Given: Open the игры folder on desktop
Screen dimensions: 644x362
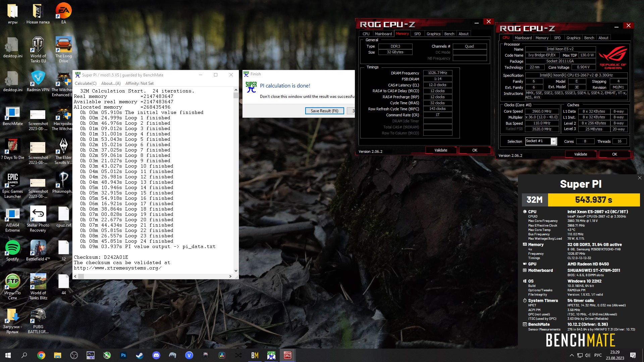Looking at the screenshot, I should coord(13,13).
